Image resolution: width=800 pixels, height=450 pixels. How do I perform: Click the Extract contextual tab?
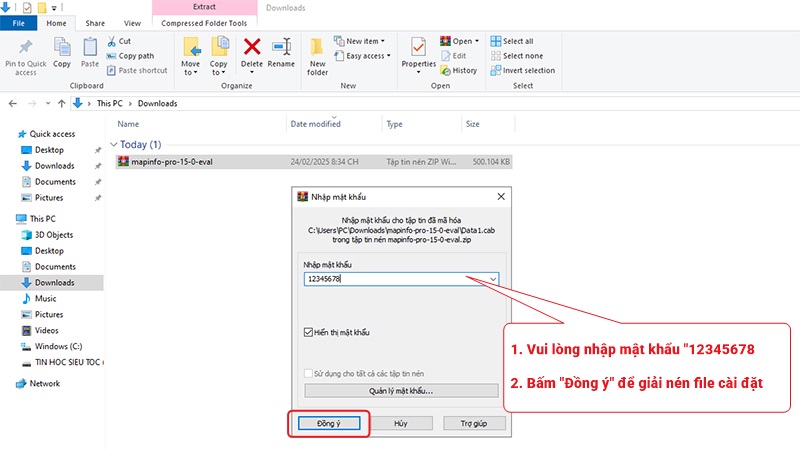[x=204, y=7]
